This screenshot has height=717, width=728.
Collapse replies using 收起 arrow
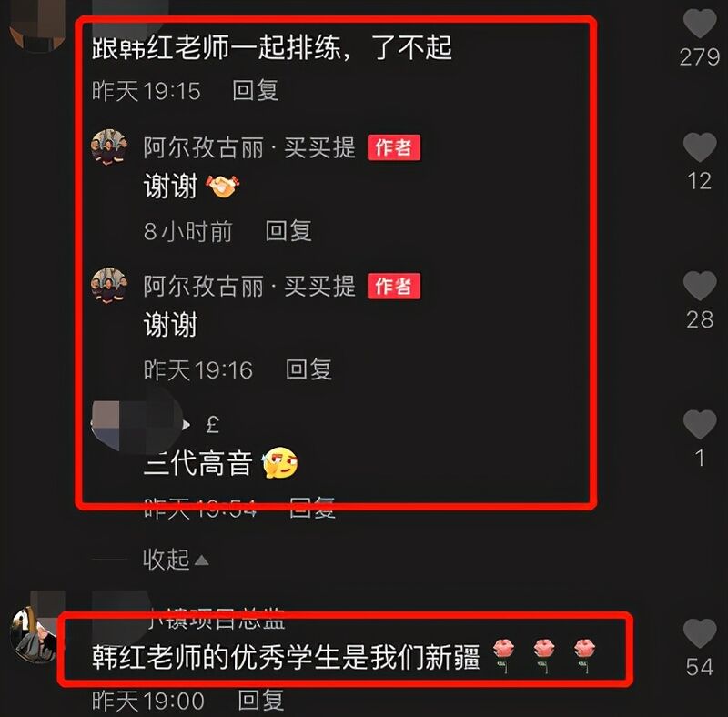(176, 560)
